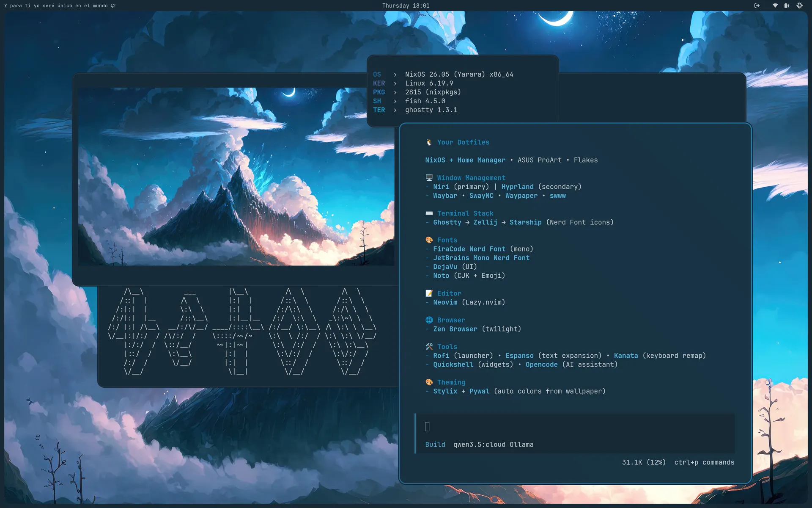Image resolution: width=812 pixels, height=508 pixels.
Task: Click the palette emoji next to Theming heading
Action: 429,382
